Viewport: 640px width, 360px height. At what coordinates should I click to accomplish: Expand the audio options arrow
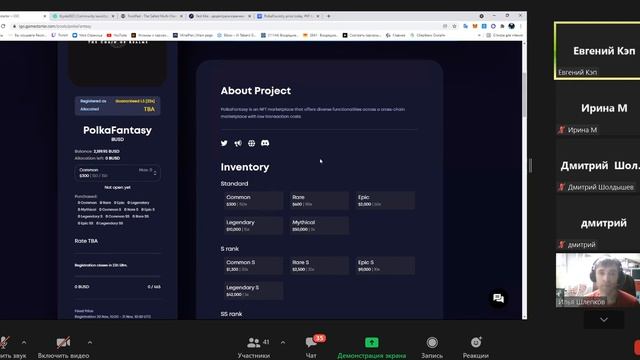24,342
